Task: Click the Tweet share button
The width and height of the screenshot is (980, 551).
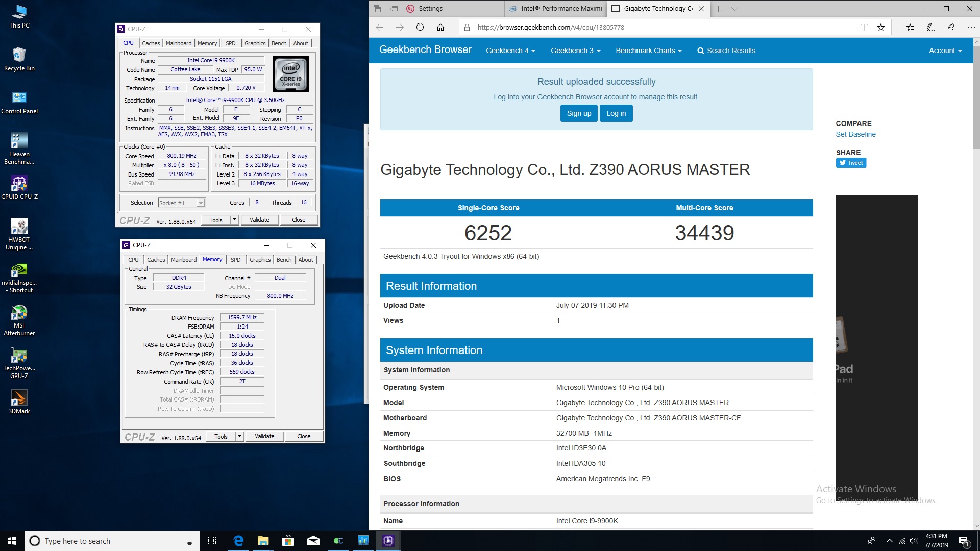Action: pyautogui.click(x=851, y=163)
